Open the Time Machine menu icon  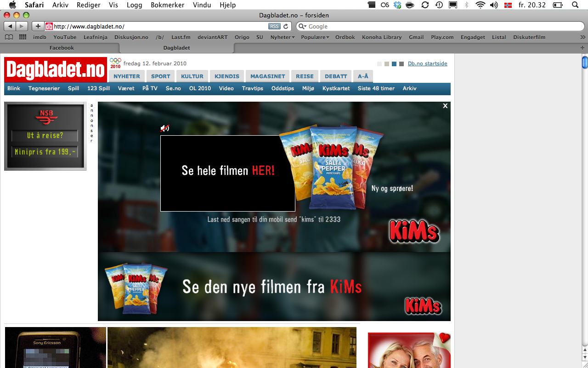point(439,5)
